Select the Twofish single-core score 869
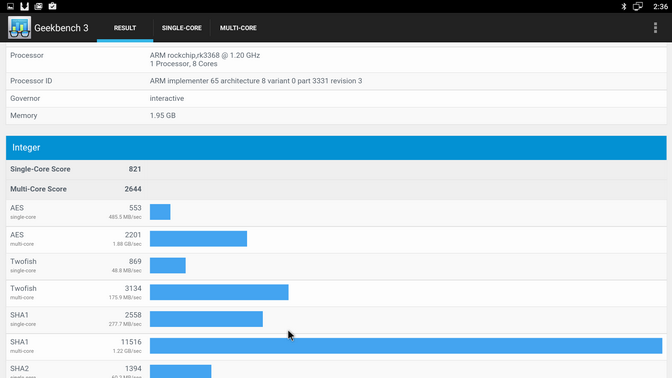The height and width of the screenshot is (378, 672). tap(135, 261)
